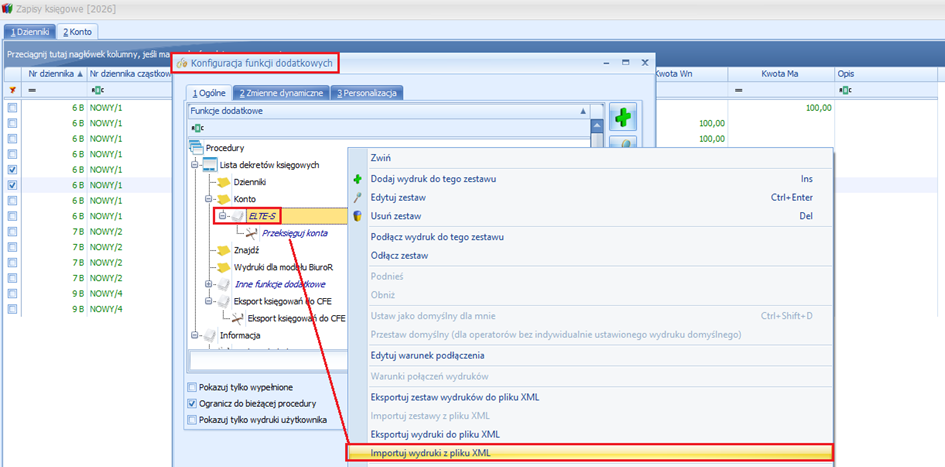Click the icon of Przeksięguj konta function

pyautogui.click(x=252, y=233)
